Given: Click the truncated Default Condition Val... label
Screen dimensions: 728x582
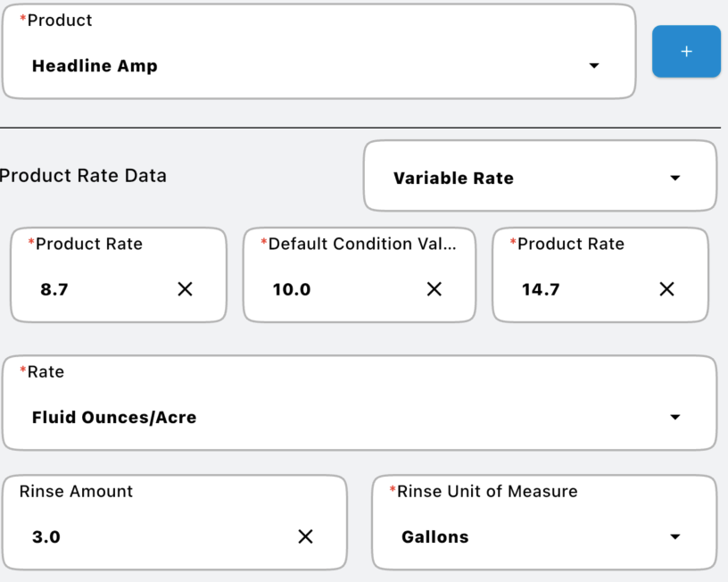Looking at the screenshot, I should click(362, 244).
